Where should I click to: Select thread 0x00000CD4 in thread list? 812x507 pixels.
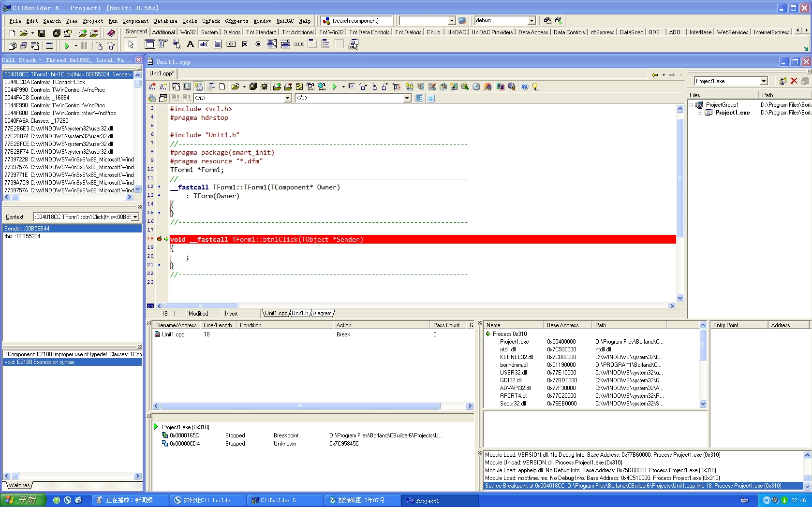(312, 444)
